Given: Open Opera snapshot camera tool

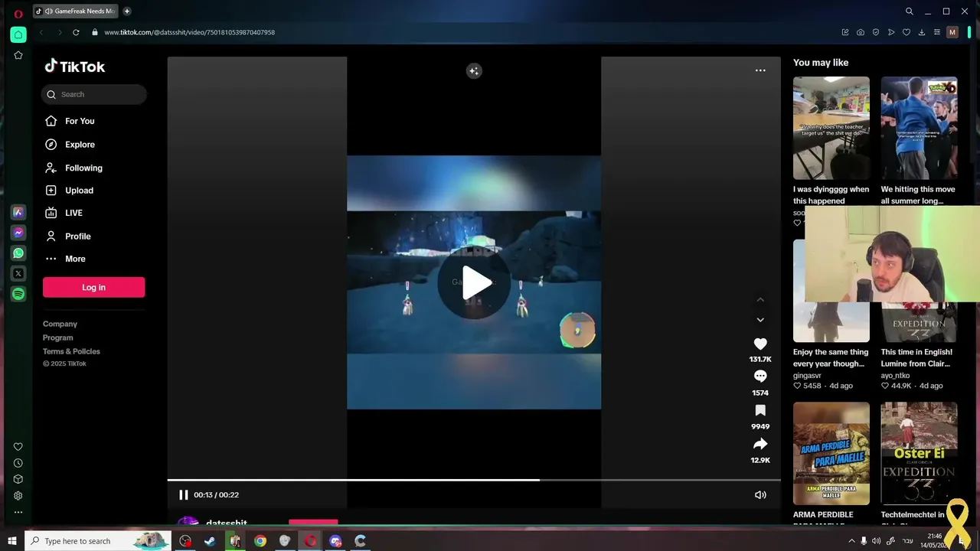Looking at the screenshot, I should tap(861, 32).
